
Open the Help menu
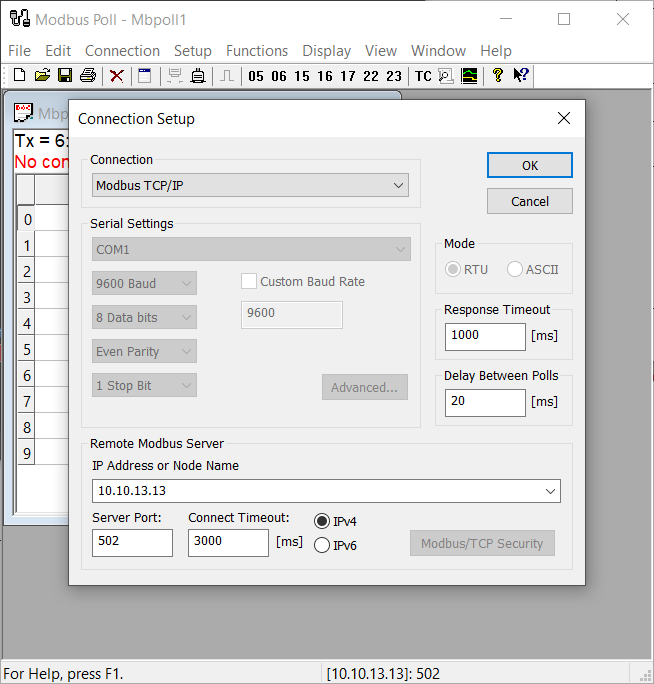coord(496,51)
